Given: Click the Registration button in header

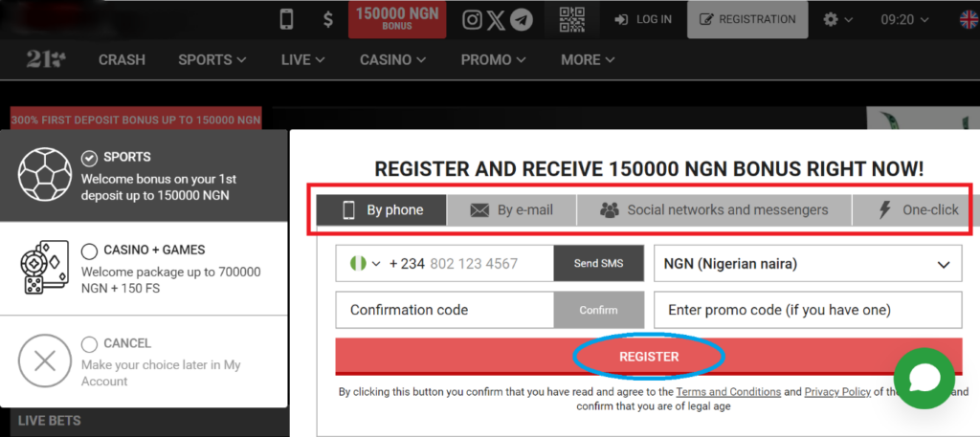Looking at the screenshot, I should pyautogui.click(x=747, y=19).
